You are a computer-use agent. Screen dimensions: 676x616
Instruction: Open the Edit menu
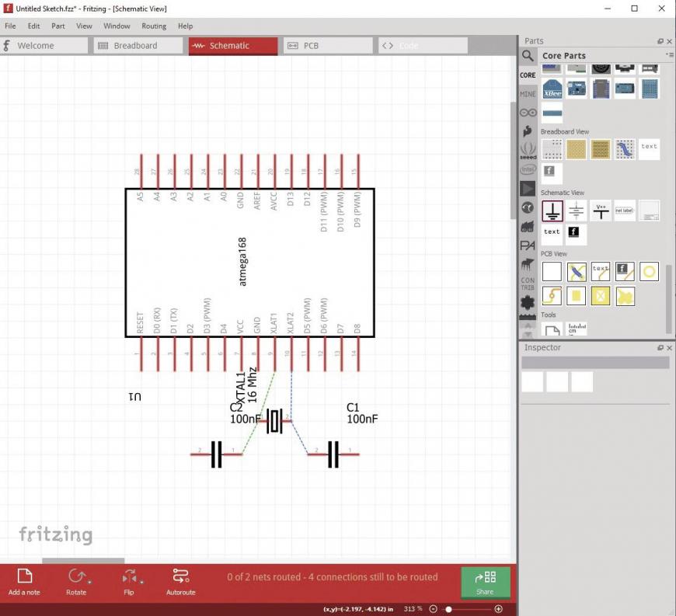(33, 26)
